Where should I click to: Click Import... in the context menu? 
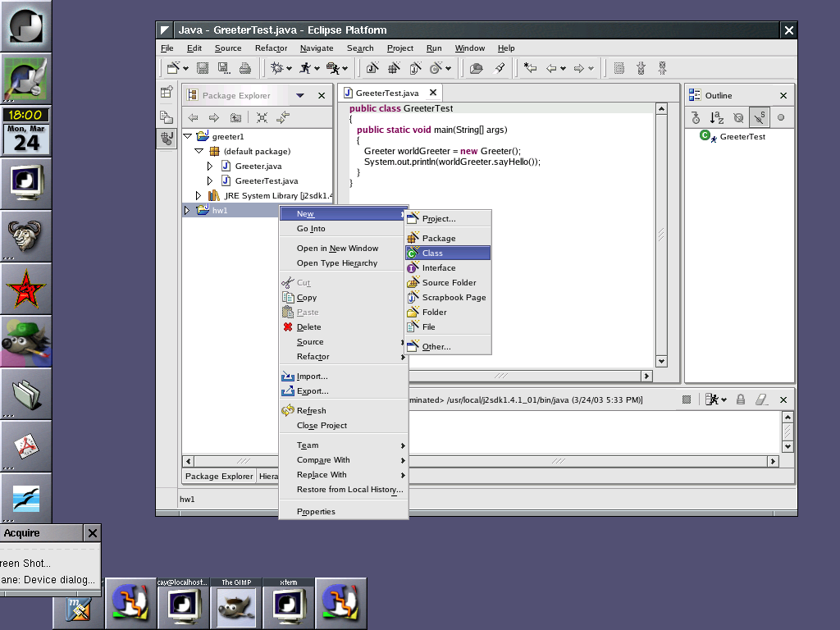[344, 376]
